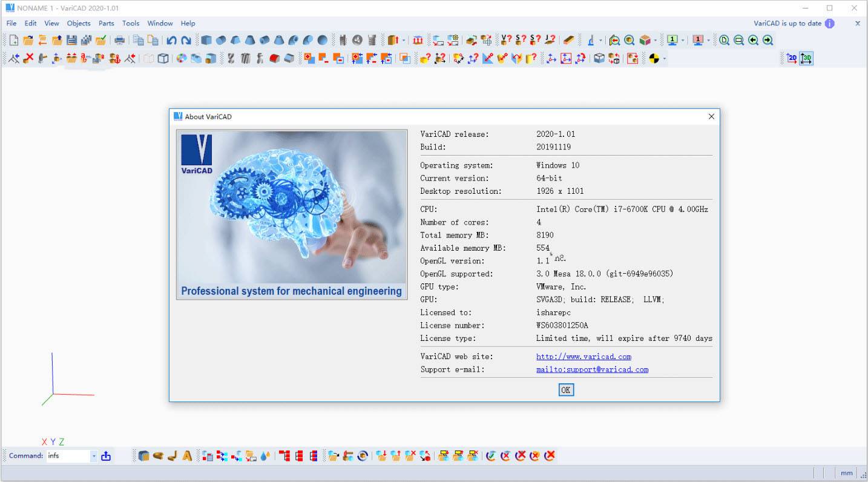The height and width of the screenshot is (482, 868).
Task: Open the Tools menu
Action: [131, 23]
